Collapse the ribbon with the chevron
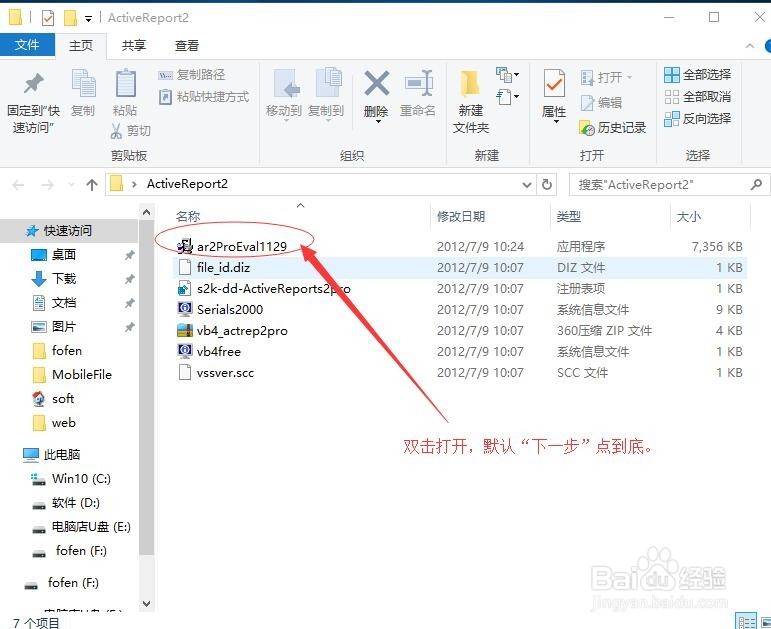This screenshot has width=771, height=629. 750,46
